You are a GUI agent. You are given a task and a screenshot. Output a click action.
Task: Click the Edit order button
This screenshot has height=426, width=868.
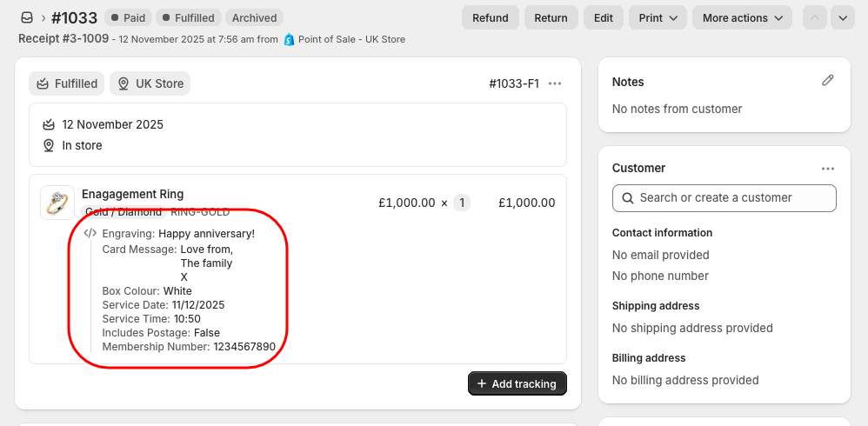click(x=603, y=17)
